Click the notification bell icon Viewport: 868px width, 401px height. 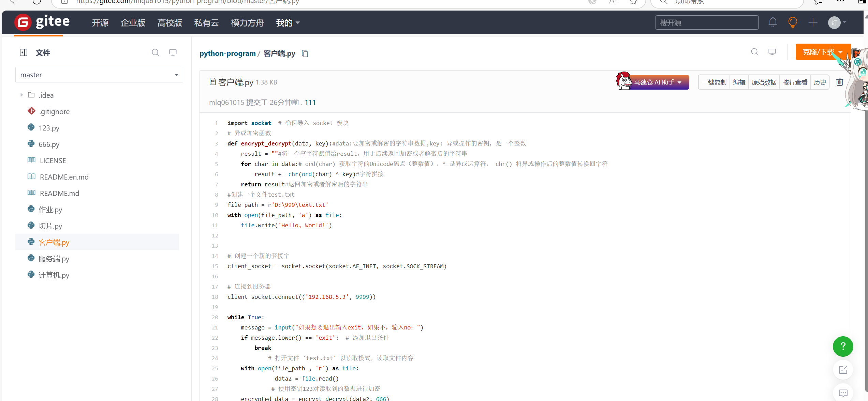[773, 22]
